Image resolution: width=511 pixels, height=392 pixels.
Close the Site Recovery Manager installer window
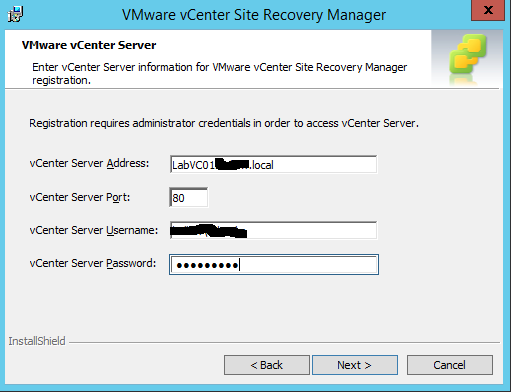488,10
